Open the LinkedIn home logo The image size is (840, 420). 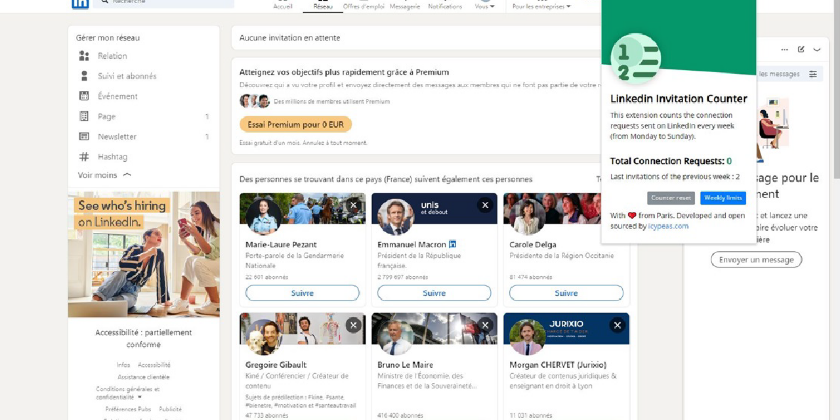coord(80,3)
